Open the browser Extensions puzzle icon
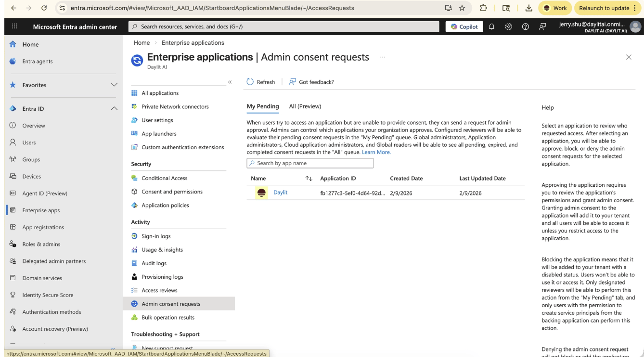 (484, 8)
